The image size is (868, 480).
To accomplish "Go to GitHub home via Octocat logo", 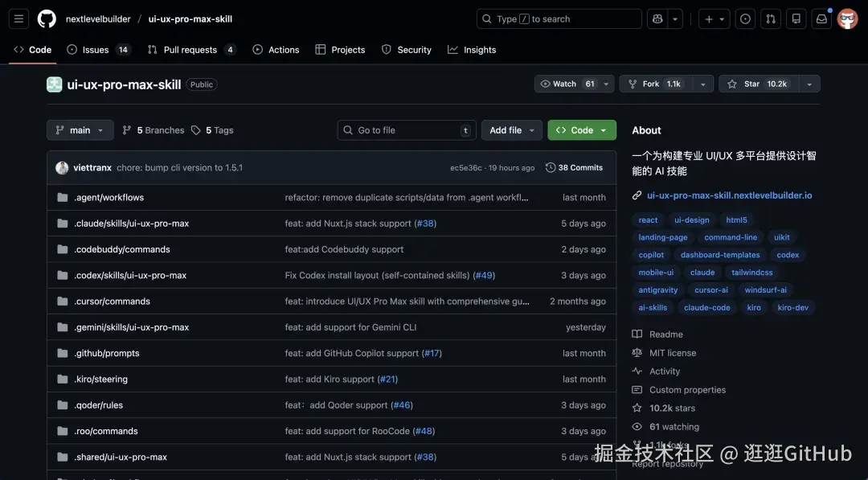I will pyautogui.click(x=47, y=18).
